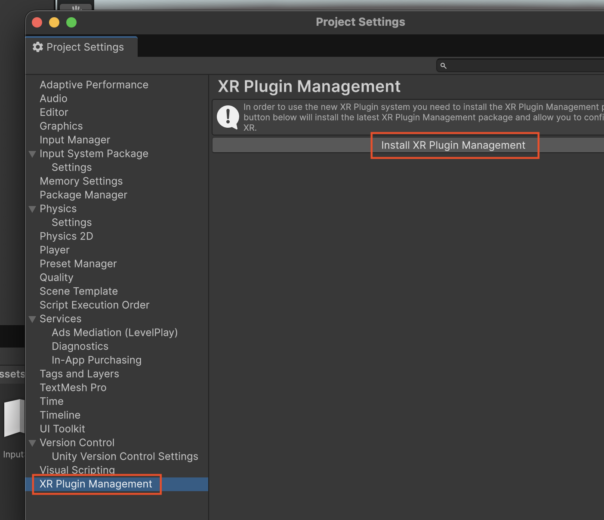Collapse the Input System Package section
The width and height of the screenshot is (604, 520).
pos(32,154)
